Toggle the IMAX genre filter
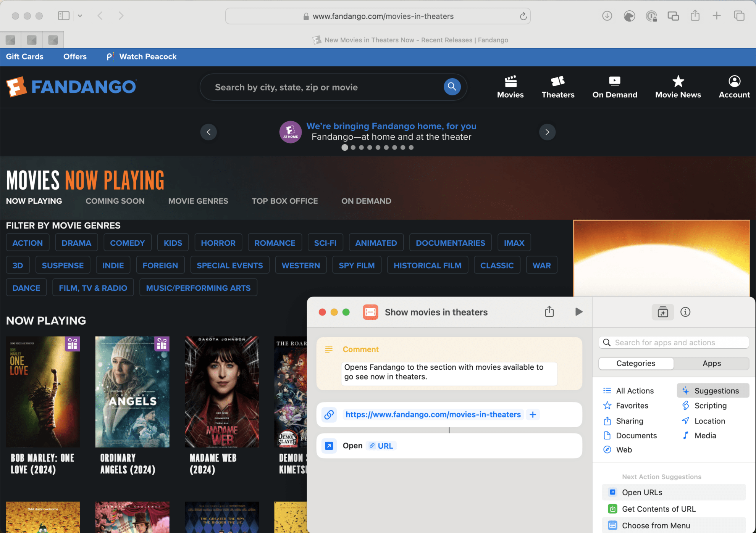The image size is (756, 533). click(514, 242)
